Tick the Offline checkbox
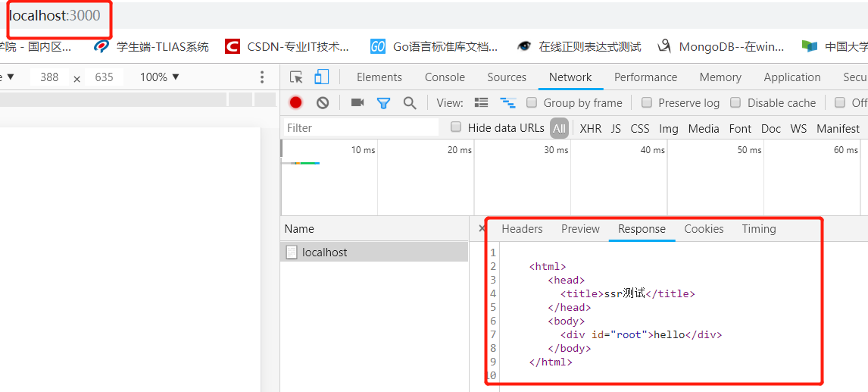The image size is (868, 392). 840,102
